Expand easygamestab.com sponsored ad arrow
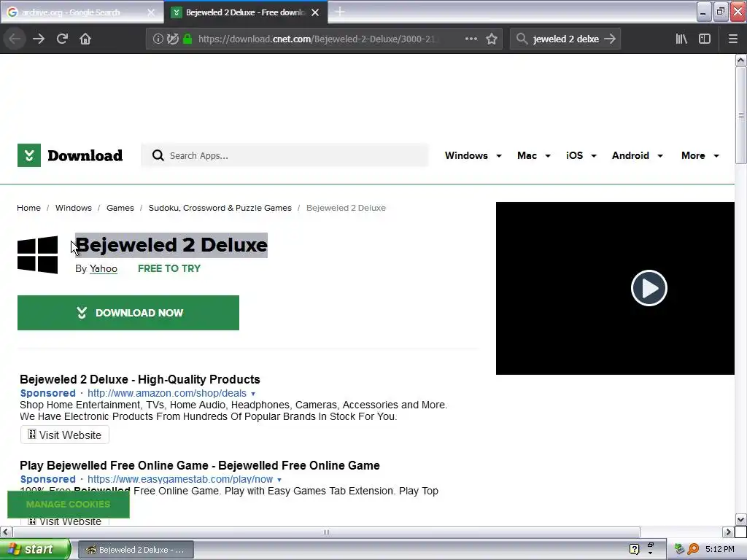Viewport: 747px width, 560px height. point(279,480)
